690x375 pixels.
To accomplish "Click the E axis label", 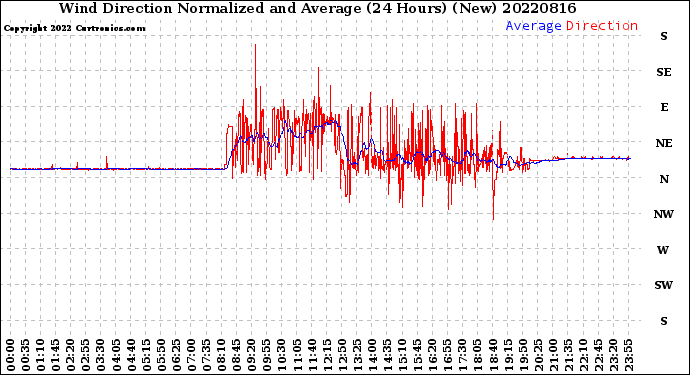I will click(664, 107).
